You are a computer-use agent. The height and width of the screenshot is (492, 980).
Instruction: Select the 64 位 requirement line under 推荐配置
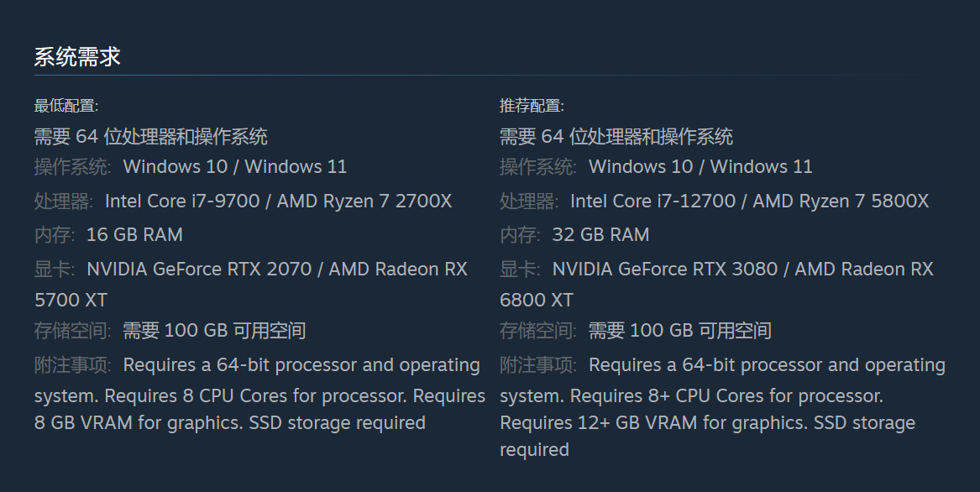click(616, 136)
